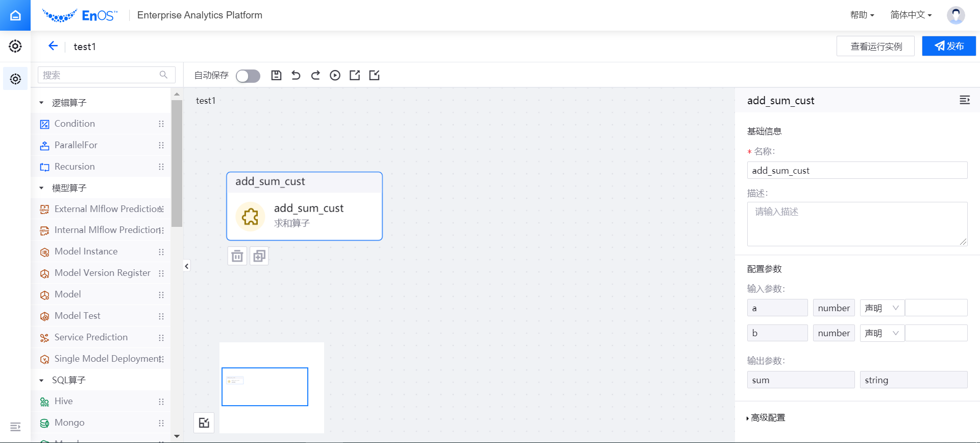The height and width of the screenshot is (443, 980).
Task: Click the 描述 description textarea
Action: (x=857, y=224)
